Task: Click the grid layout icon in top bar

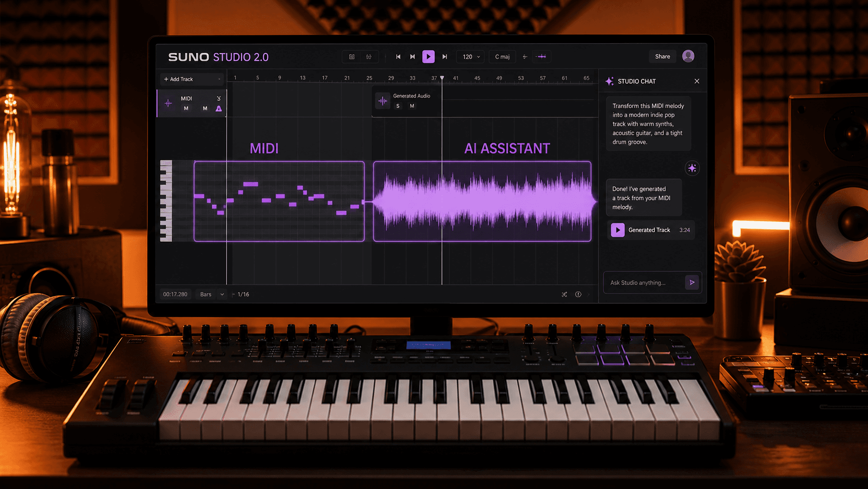Action: (x=352, y=57)
